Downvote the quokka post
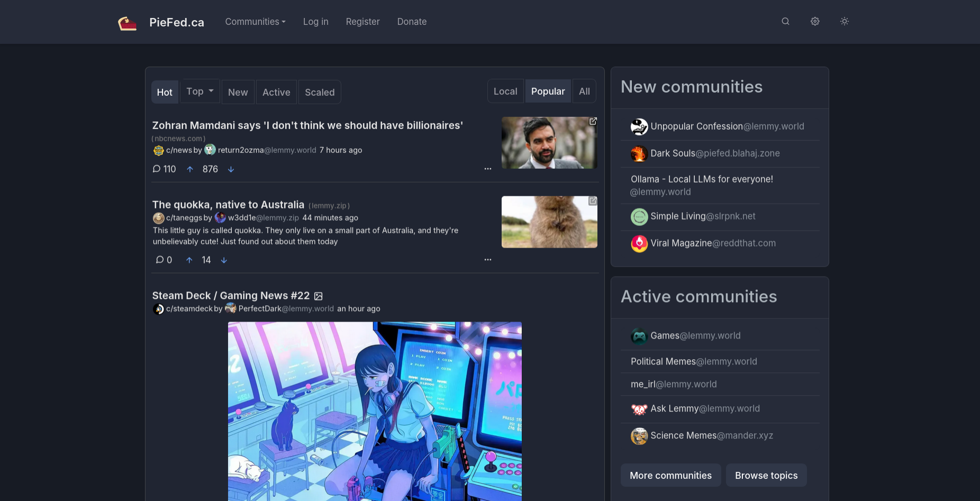 tap(224, 260)
